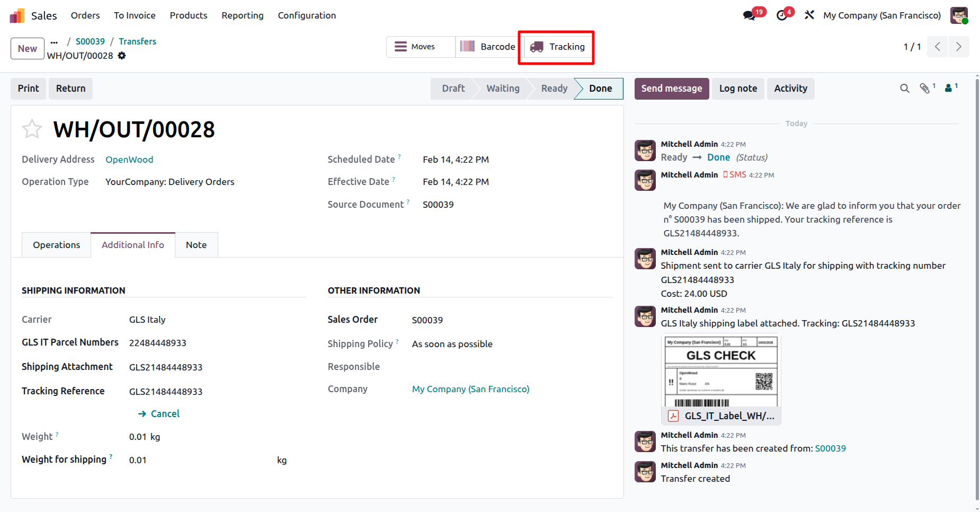
Task: Click the Send message button
Action: click(x=671, y=89)
